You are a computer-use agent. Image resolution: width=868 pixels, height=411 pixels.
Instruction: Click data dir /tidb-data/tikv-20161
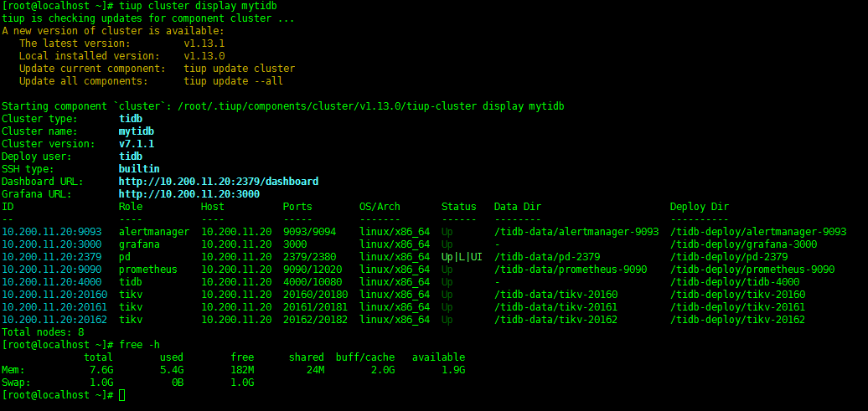(x=555, y=307)
